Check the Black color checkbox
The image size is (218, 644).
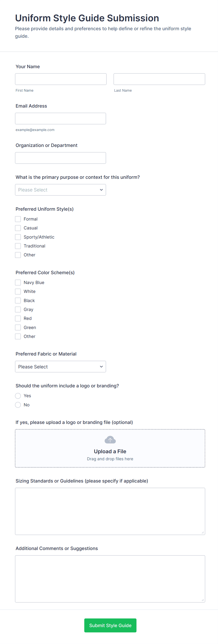point(18,300)
